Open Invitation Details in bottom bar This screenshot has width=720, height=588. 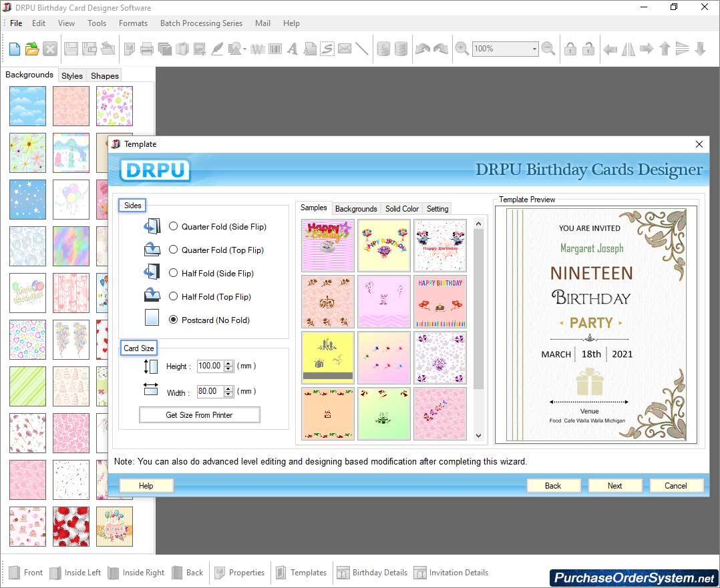coord(452,573)
